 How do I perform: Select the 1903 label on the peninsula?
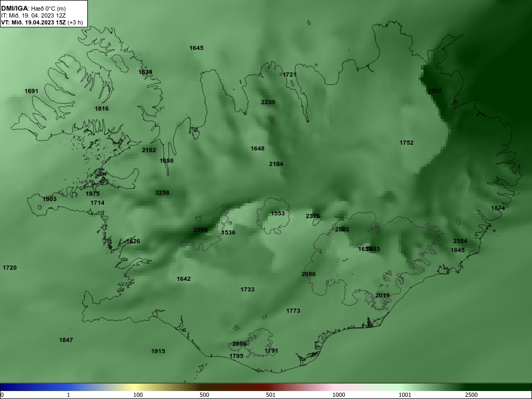pos(49,199)
